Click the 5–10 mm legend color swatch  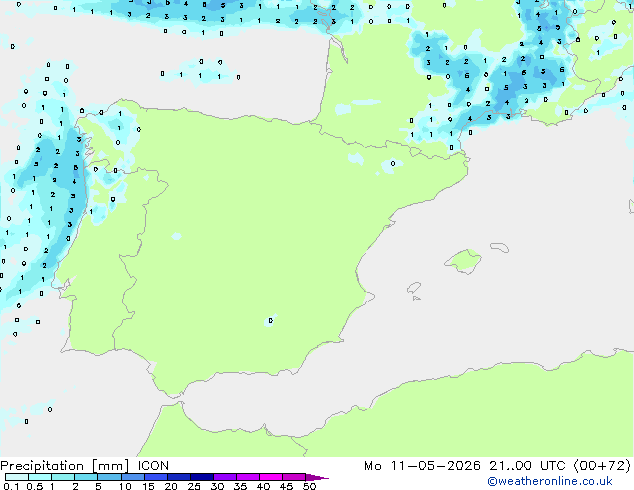(x=109, y=477)
